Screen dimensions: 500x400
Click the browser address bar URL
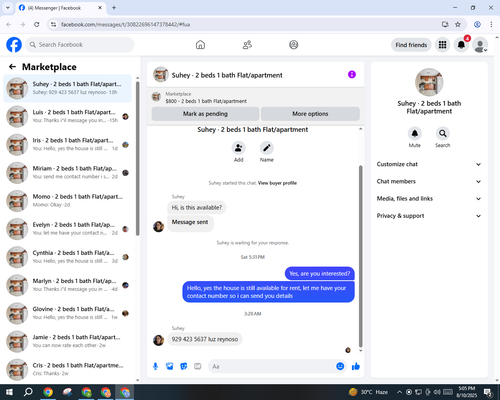pos(125,24)
